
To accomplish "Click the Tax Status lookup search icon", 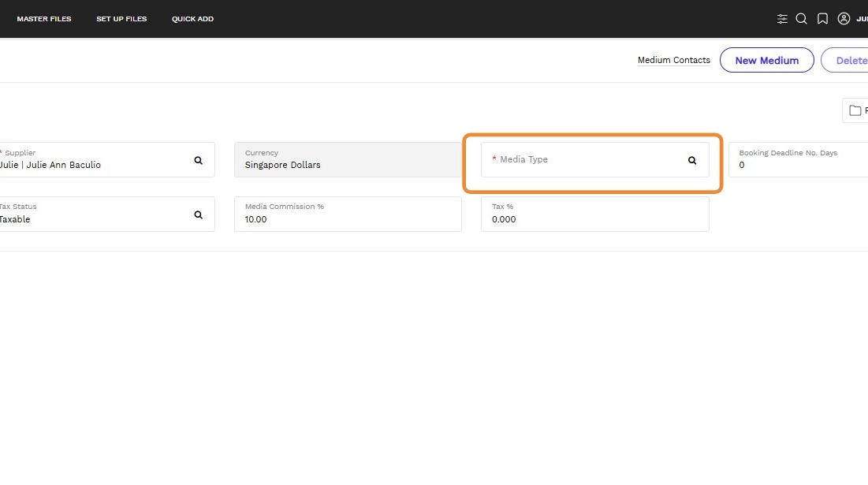I will (199, 215).
